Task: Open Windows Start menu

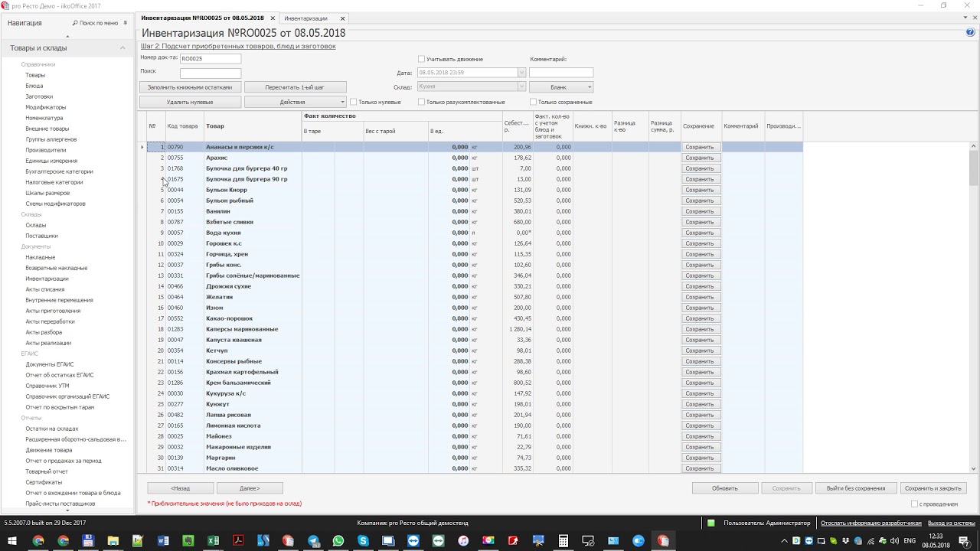Action: point(11,541)
